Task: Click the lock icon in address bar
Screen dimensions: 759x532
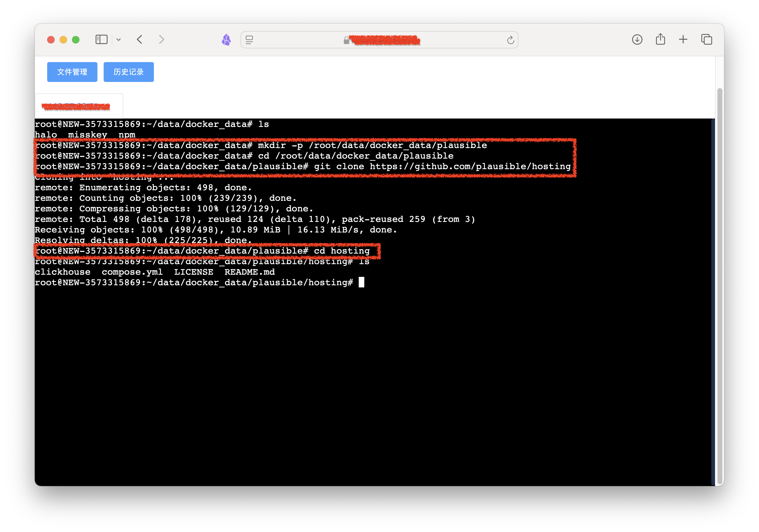Action: pyautogui.click(x=346, y=40)
